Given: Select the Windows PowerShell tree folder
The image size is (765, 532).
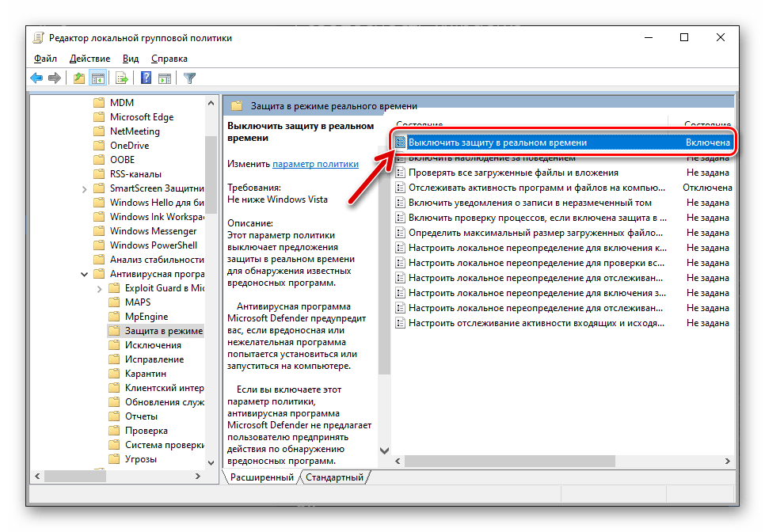Looking at the screenshot, I should coord(154,245).
